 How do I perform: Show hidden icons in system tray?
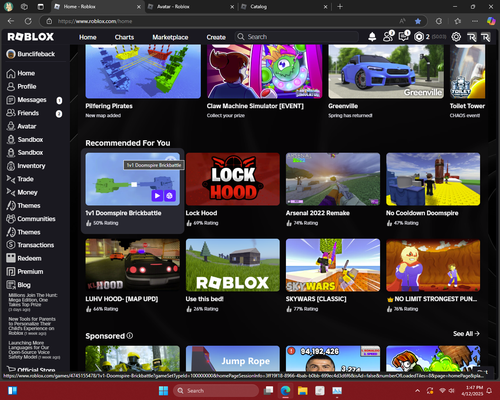pyautogui.click(x=417, y=391)
